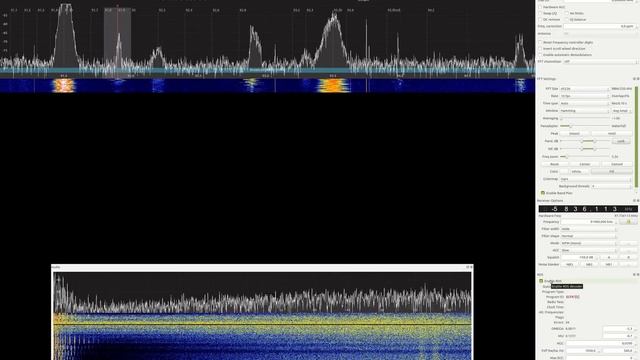Viewport: 640px width, 360px height.
Task: Close the RDS dock panel
Action: tap(638, 275)
